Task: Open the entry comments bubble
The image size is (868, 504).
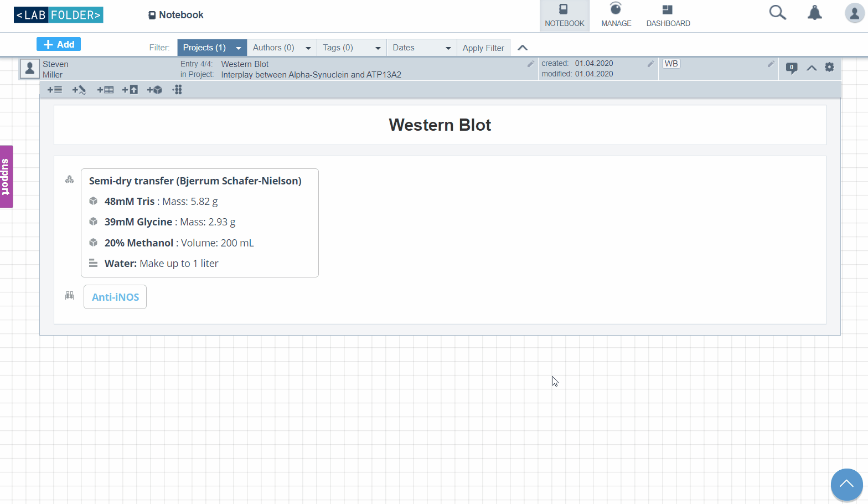Action: (792, 68)
